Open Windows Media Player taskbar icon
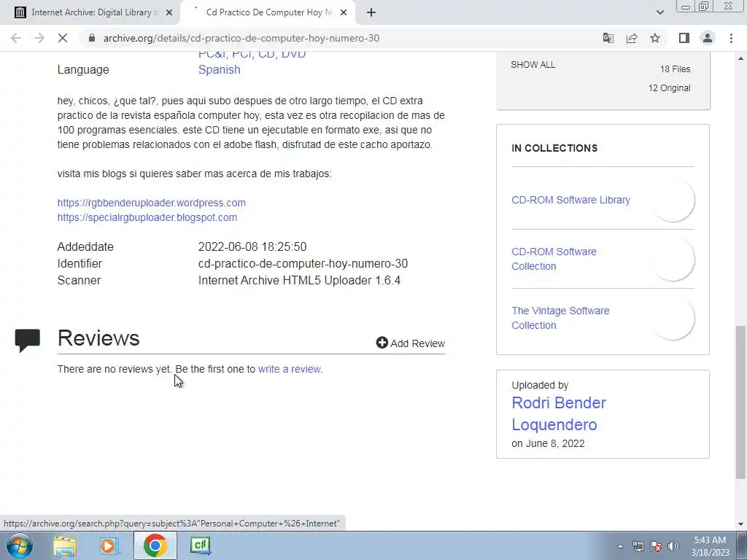 [x=109, y=545]
